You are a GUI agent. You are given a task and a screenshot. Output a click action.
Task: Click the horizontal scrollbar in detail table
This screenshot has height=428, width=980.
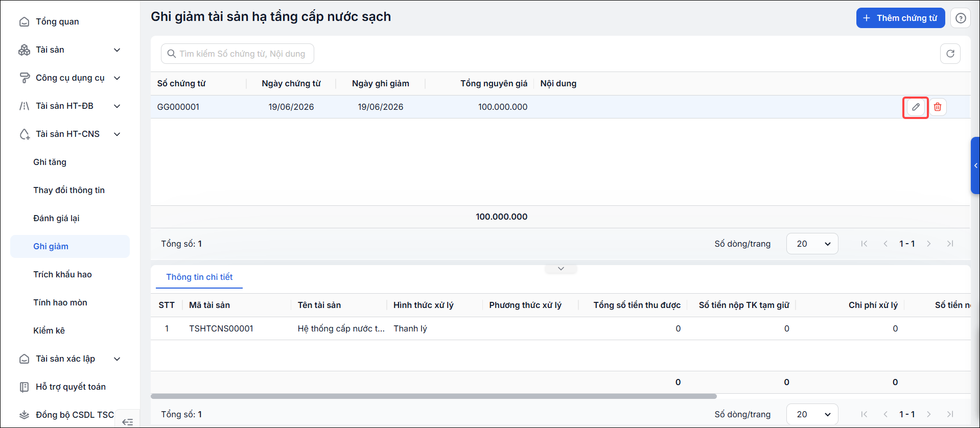click(x=434, y=396)
